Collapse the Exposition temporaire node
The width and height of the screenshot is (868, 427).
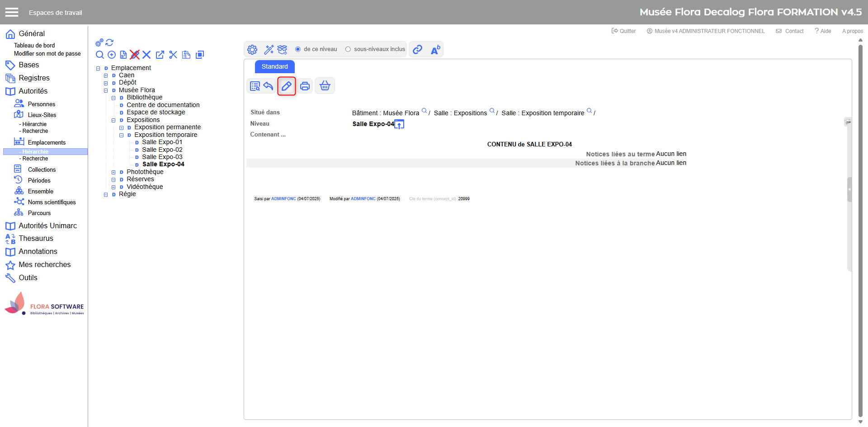pyautogui.click(x=121, y=135)
